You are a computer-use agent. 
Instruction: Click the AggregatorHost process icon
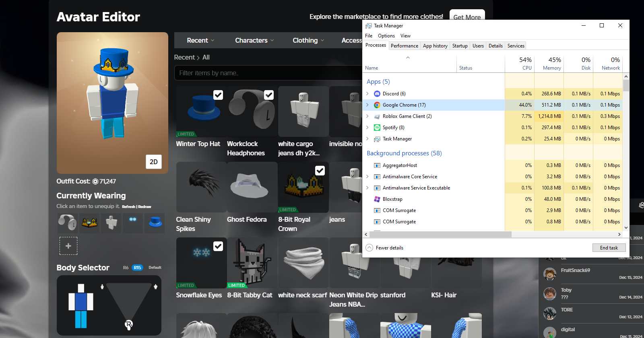pyautogui.click(x=377, y=165)
